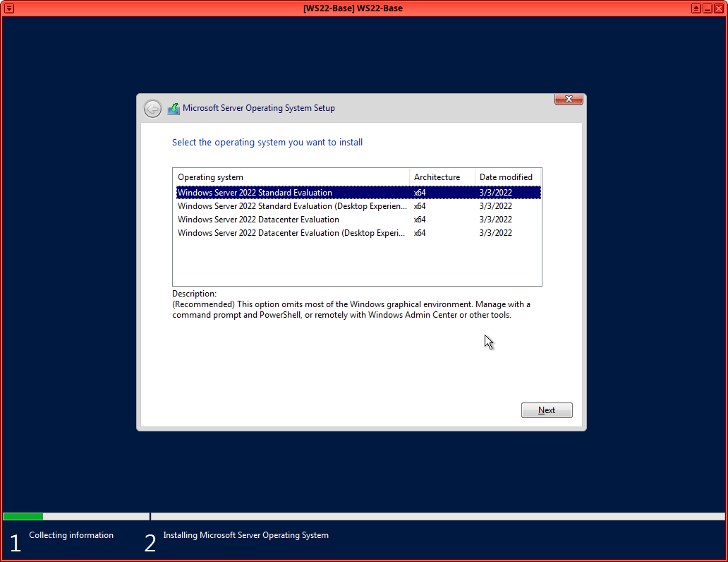Click the Architecture column header
Image resolution: width=728 pixels, height=562 pixels.
(442, 177)
